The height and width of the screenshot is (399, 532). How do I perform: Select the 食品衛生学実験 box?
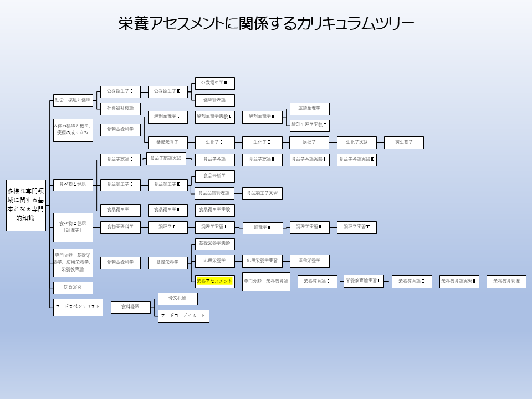[214, 210]
